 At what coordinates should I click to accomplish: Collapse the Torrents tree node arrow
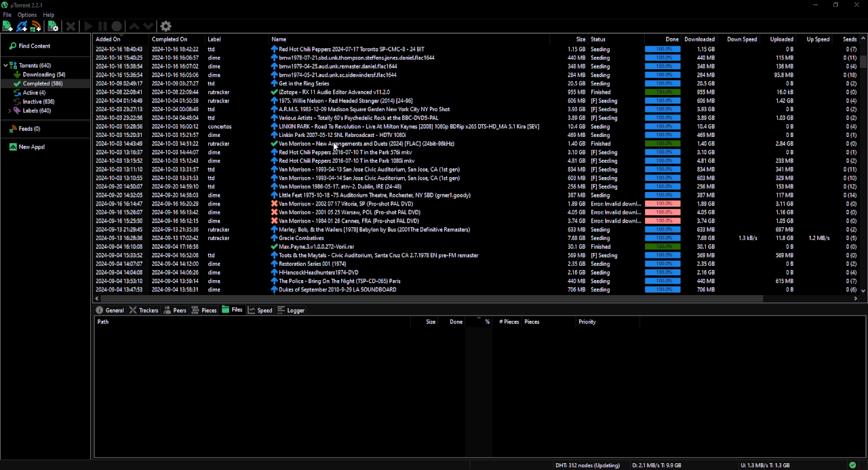[x=5, y=66]
